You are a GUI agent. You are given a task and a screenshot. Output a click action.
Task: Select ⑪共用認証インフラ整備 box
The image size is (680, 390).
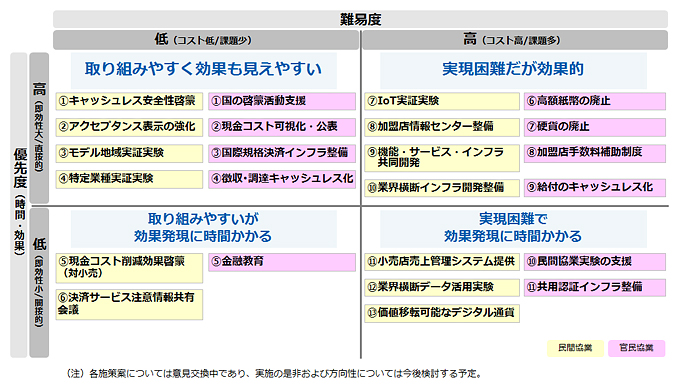coord(595,288)
